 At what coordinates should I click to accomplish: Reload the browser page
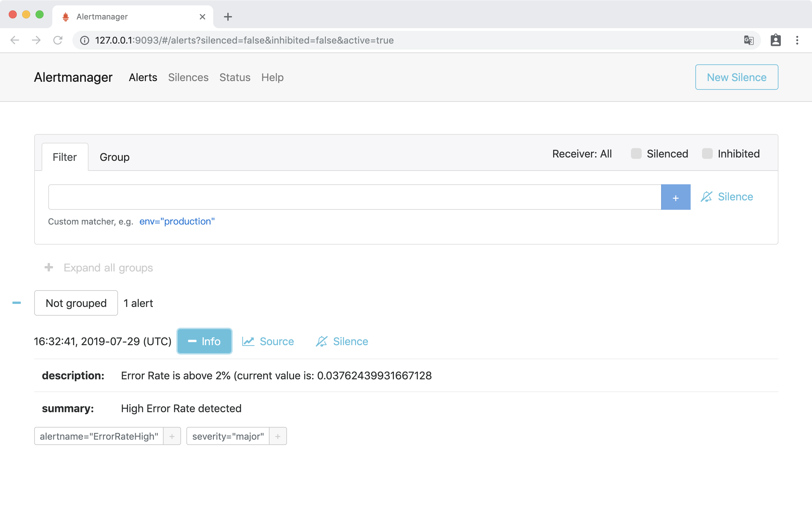[x=58, y=40]
